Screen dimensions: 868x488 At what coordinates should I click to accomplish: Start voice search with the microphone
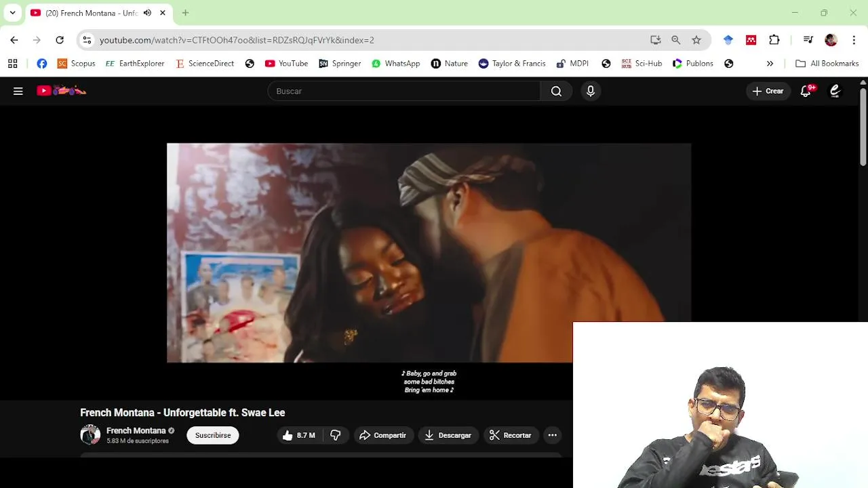[591, 91]
